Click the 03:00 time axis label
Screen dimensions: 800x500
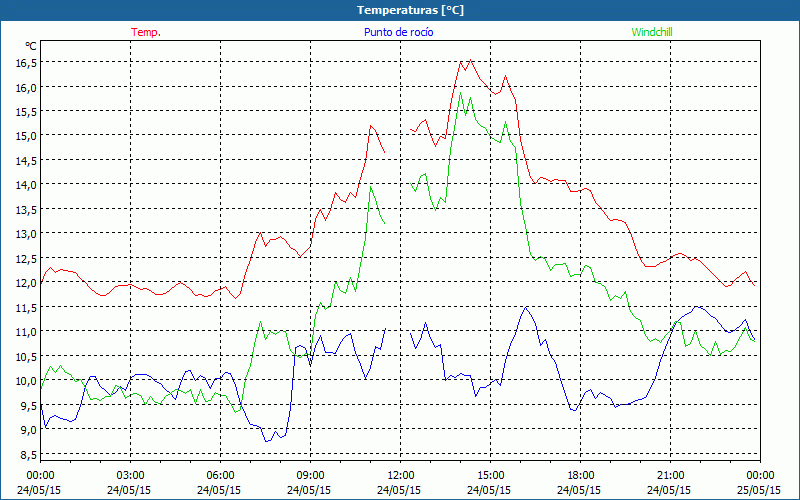click(131, 475)
